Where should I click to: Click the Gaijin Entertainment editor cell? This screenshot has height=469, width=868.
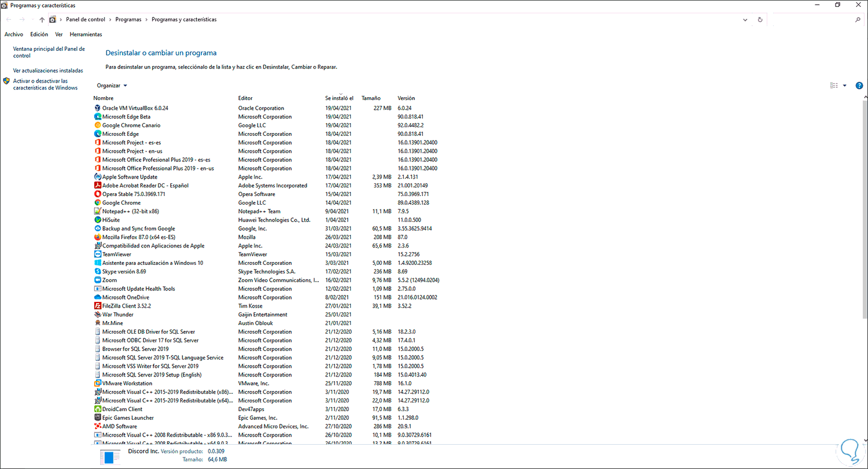tap(263, 315)
